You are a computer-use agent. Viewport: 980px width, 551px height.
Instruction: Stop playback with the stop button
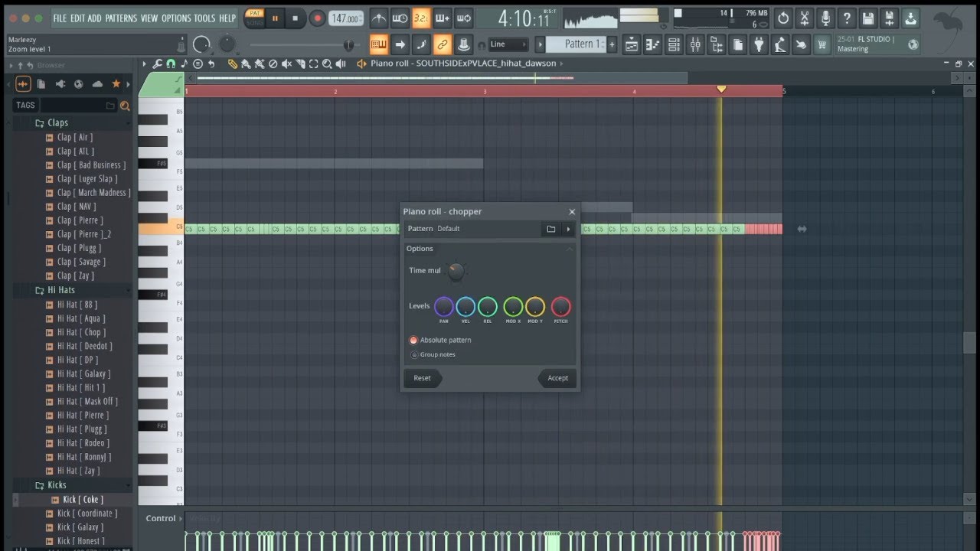pyautogui.click(x=296, y=18)
